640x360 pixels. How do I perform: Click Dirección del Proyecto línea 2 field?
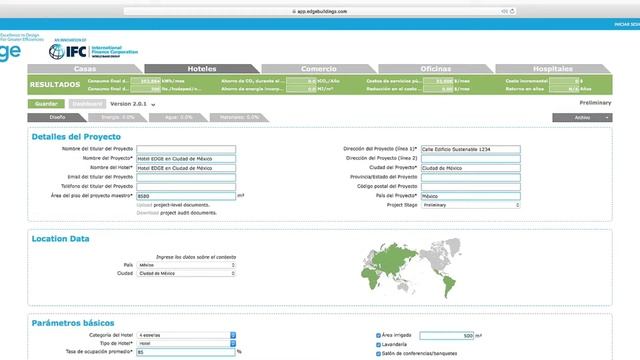tap(471, 158)
